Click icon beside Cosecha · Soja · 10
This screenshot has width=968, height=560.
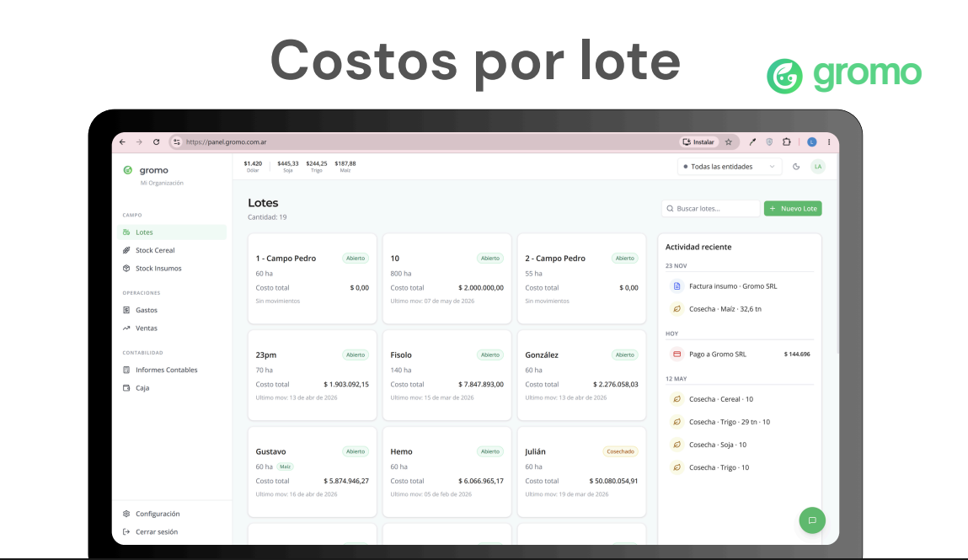click(x=677, y=445)
